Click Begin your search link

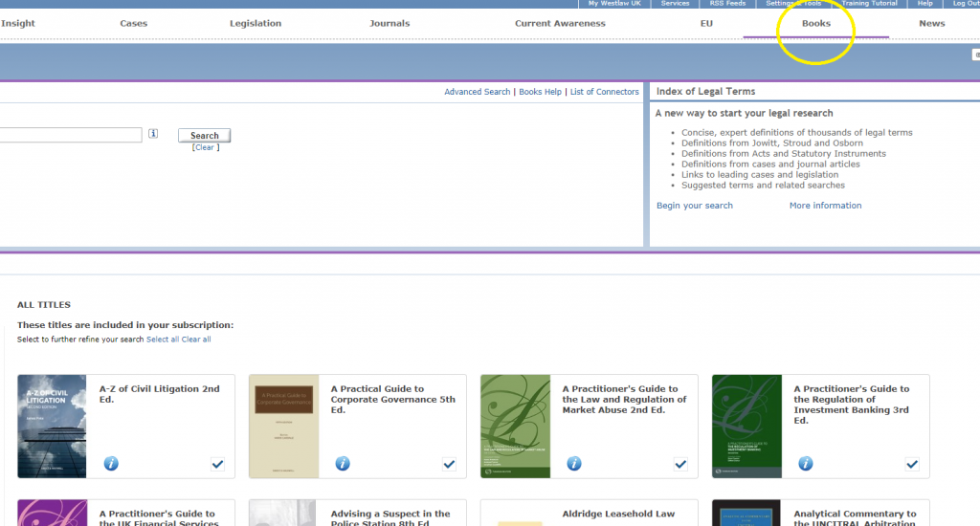(694, 206)
